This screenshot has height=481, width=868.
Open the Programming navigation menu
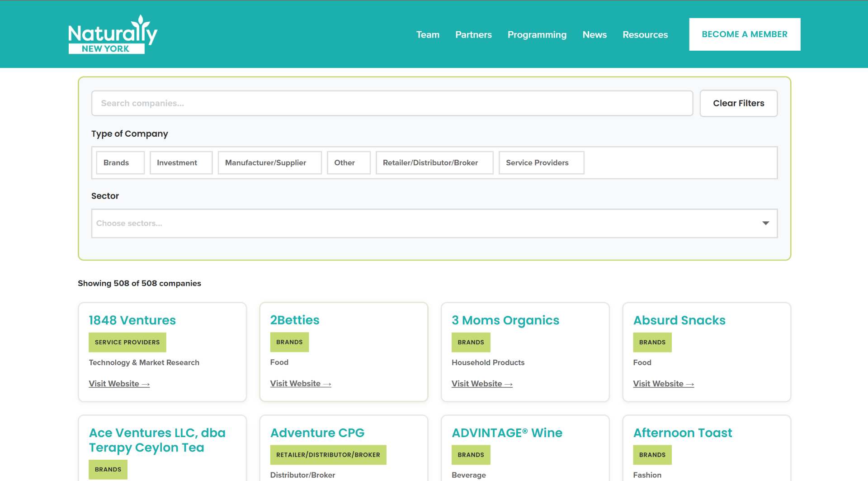pos(537,34)
